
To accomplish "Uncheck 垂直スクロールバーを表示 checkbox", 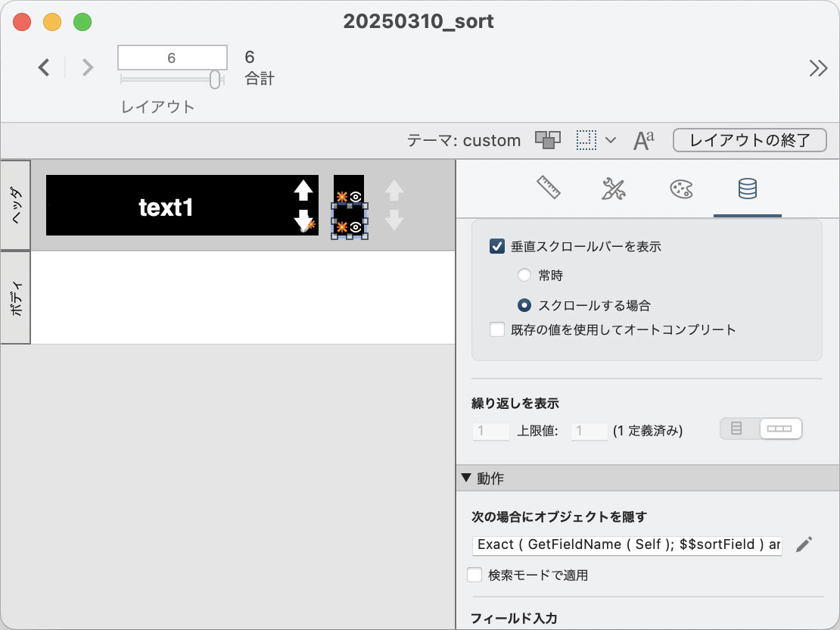I will (x=496, y=247).
